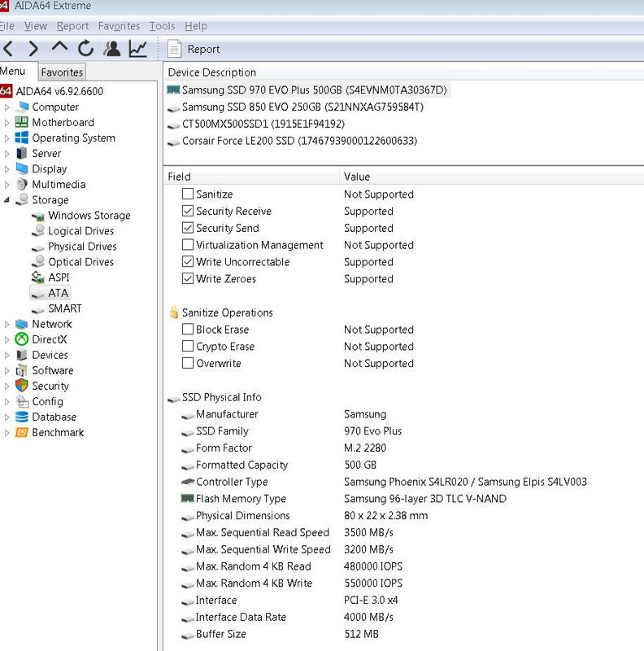Sort by the Field column header

(x=252, y=177)
